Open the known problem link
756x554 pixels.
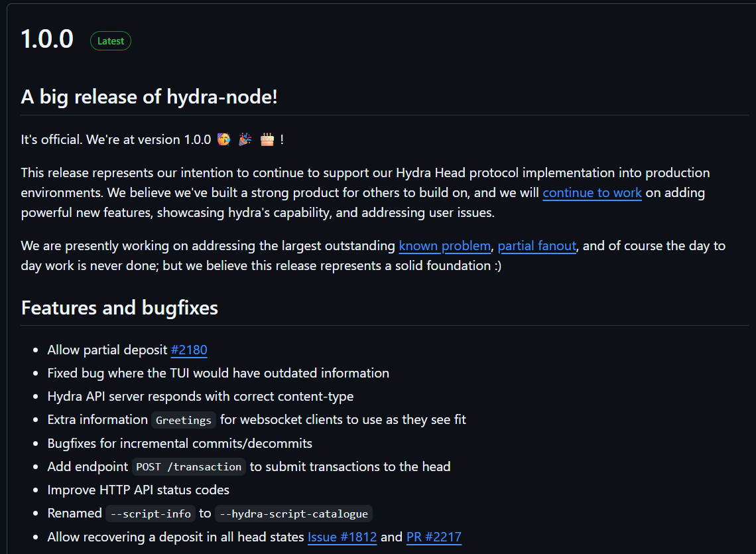[444, 245]
